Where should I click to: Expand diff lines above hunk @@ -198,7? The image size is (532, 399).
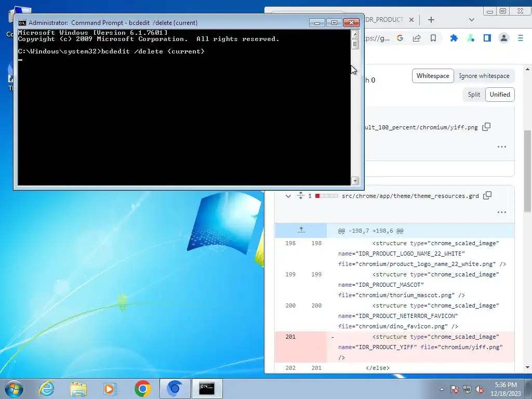pos(301,230)
